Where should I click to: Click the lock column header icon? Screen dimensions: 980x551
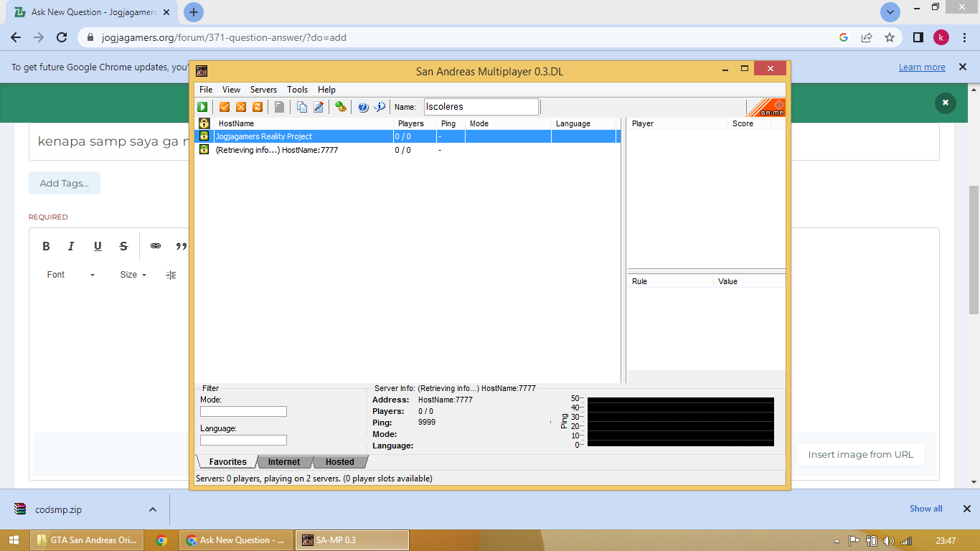(x=204, y=123)
